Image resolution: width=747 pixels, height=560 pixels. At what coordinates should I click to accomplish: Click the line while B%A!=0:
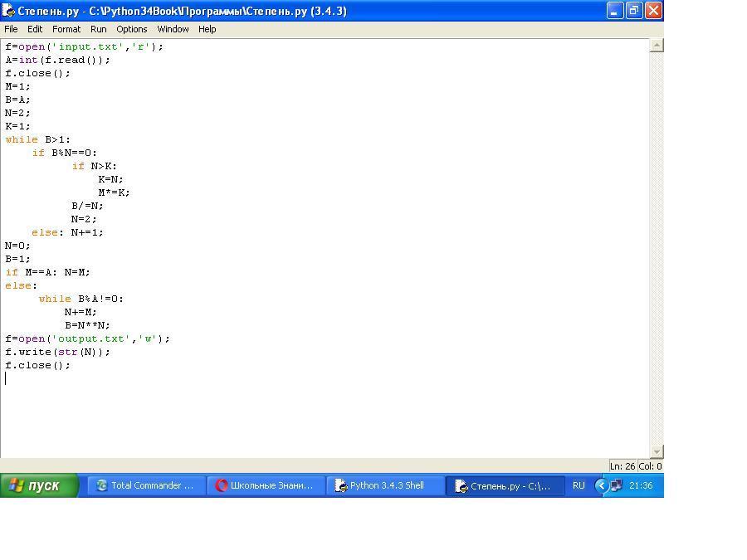81,299
